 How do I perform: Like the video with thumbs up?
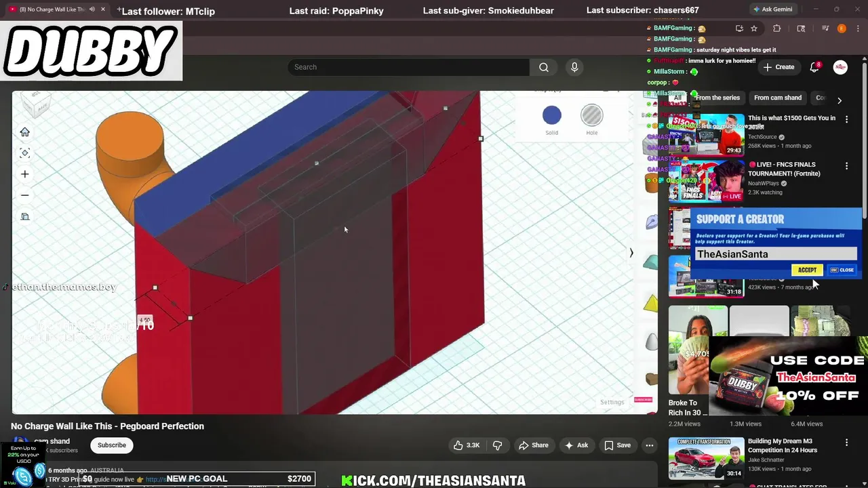[467, 445]
